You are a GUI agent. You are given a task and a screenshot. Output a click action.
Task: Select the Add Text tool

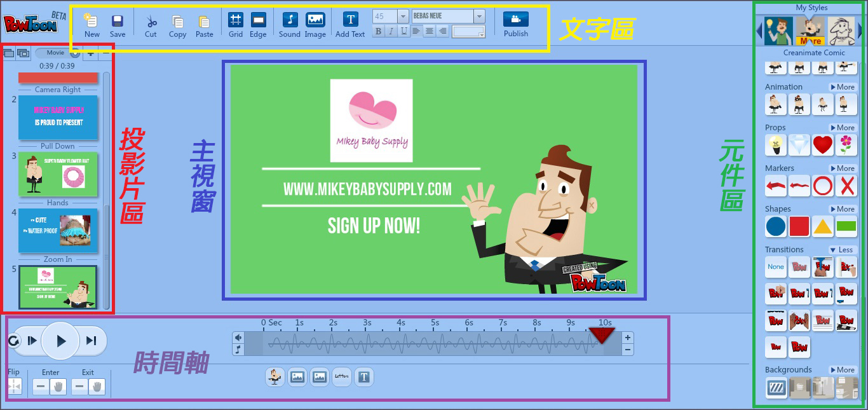point(350,20)
